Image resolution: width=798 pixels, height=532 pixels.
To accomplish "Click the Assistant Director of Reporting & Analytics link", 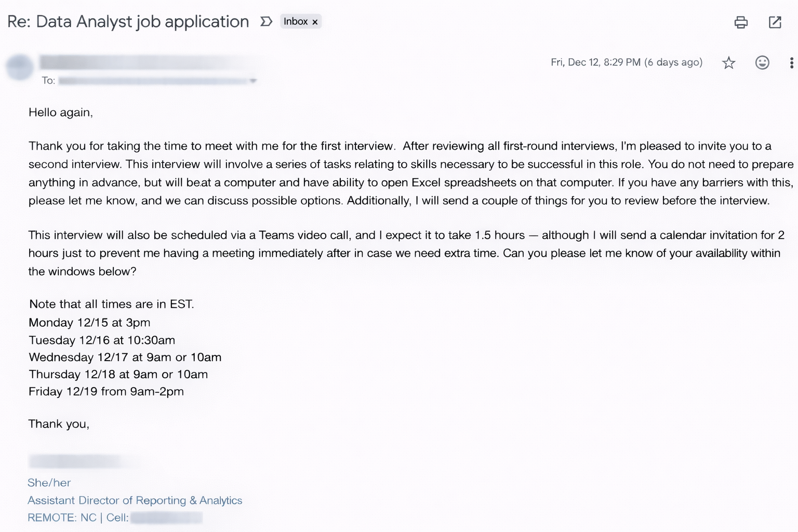I will coord(135,500).
